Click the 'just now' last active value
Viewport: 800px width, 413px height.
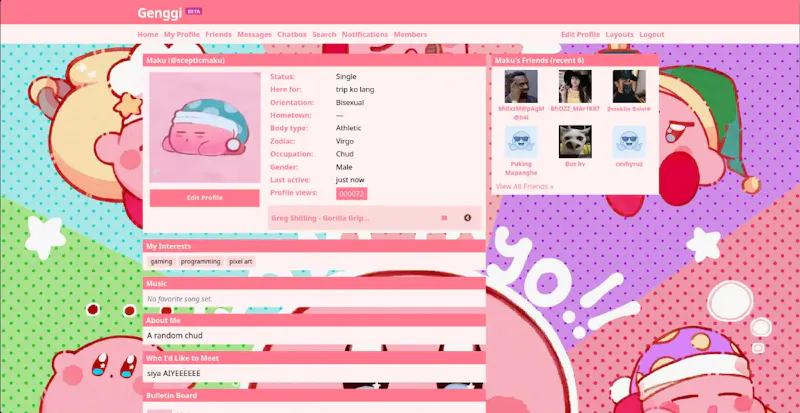pyautogui.click(x=350, y=180)
